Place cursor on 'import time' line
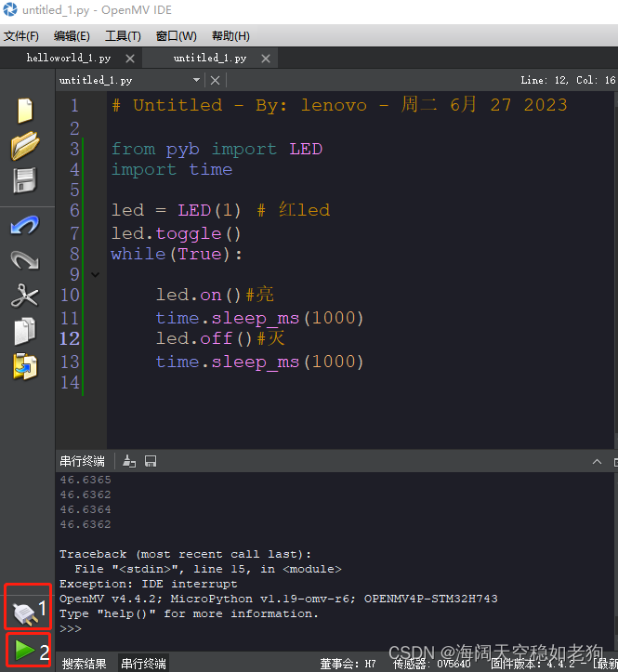 pyautogui.click(x=172, y=170)
